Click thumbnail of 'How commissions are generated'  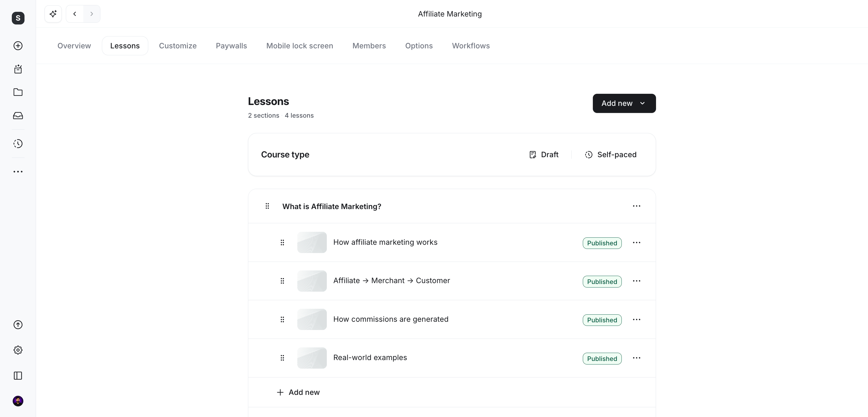[312, 319]
